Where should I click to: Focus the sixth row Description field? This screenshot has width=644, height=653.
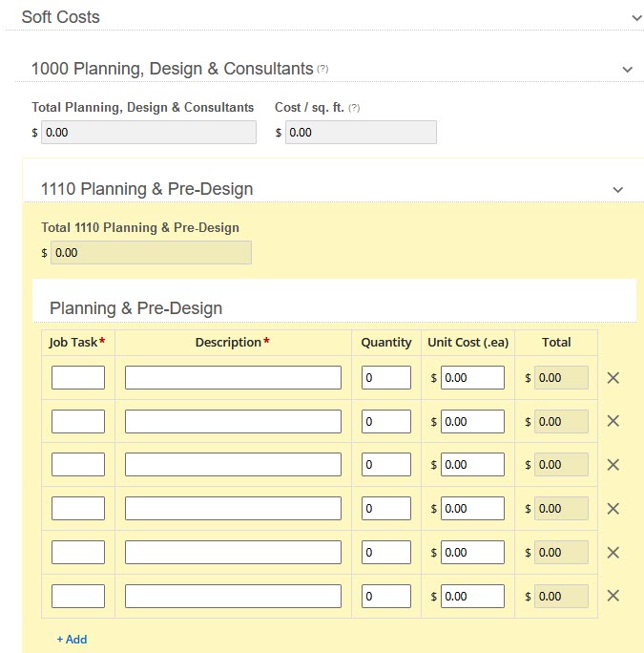tap(233, 596)
